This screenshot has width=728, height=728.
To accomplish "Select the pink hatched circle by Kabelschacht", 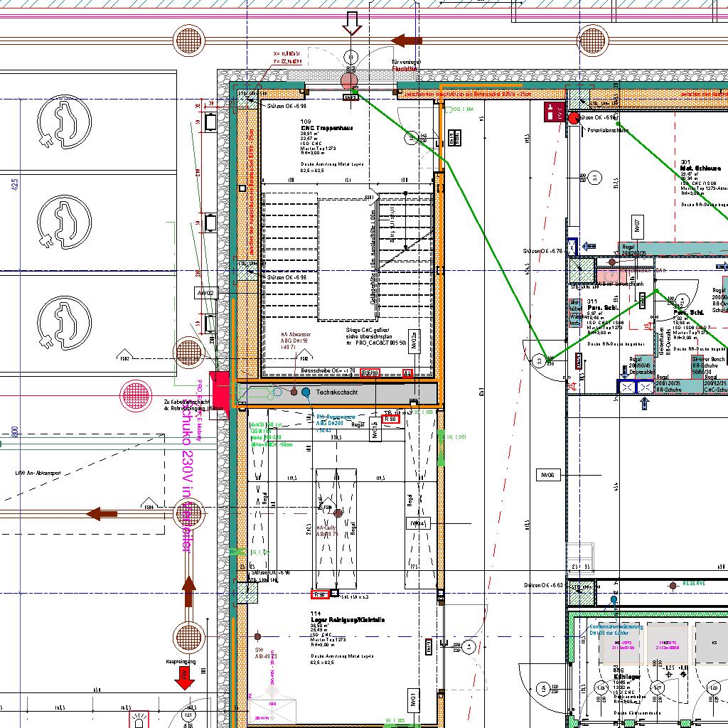I will click(136, 395).
